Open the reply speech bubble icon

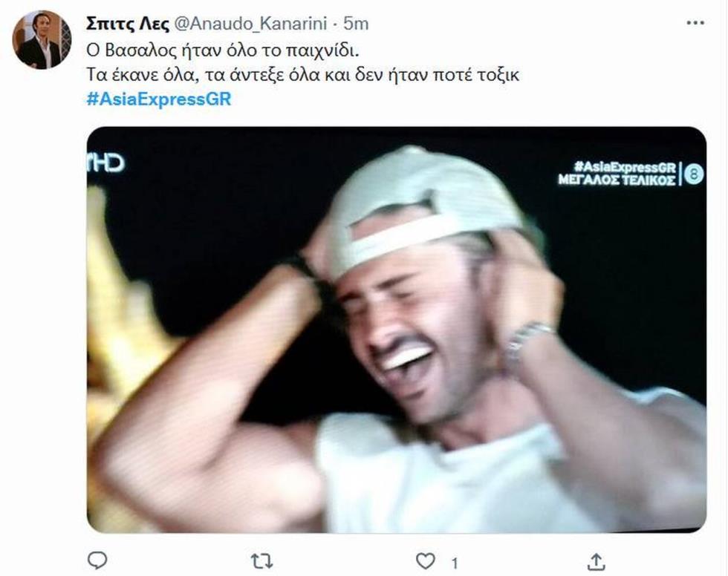pos(97,560)
